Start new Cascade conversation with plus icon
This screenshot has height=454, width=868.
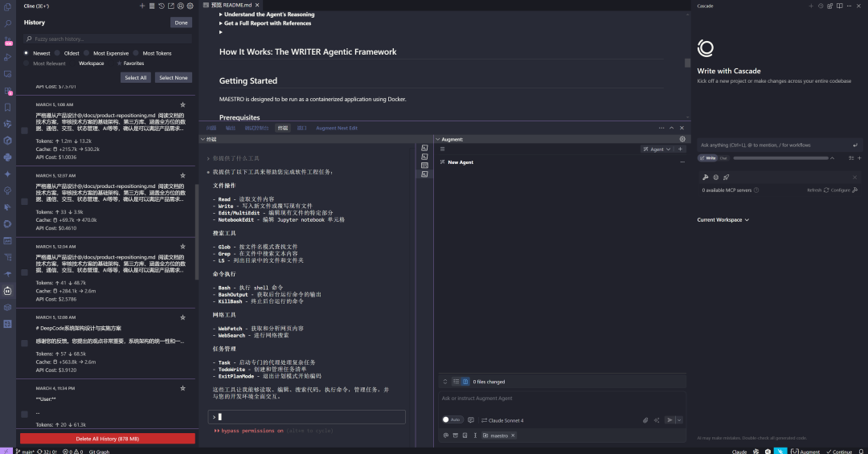pyautogui.click(x=811, y=6)
